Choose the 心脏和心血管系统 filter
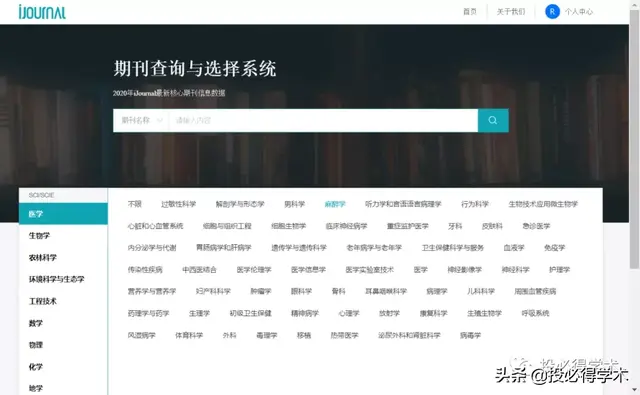Viewport: 640px width, 395px height. [x=155, y=226]
